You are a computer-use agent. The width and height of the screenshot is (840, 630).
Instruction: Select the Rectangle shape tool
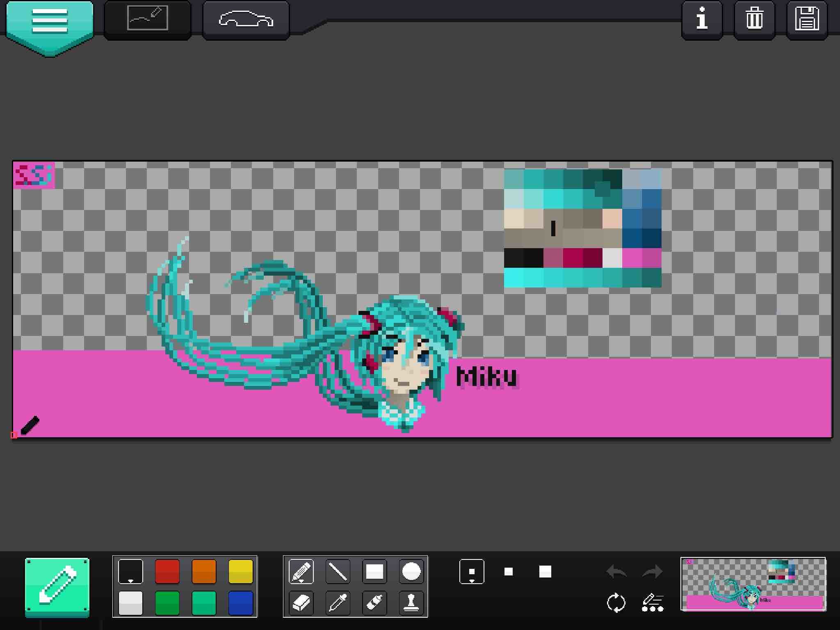(x=374, y=571)
